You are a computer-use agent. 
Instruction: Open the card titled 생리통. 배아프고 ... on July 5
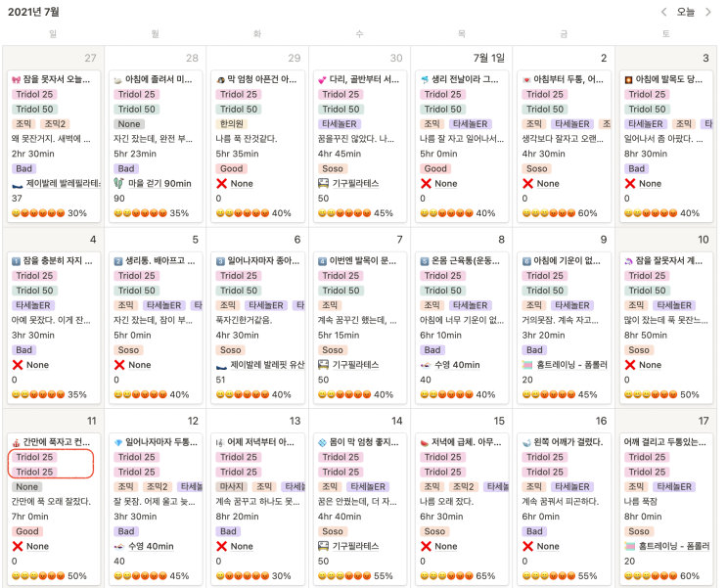[156, 328]
